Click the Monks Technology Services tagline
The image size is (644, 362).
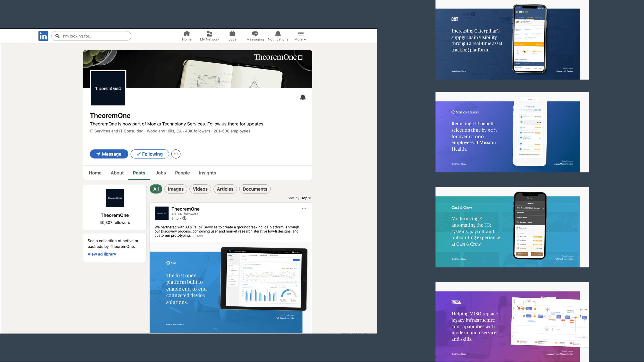pos(177,124)
